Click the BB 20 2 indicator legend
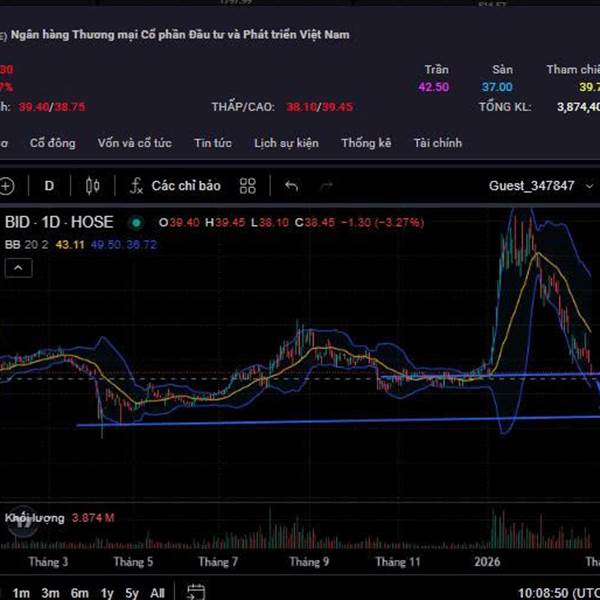Viewport: 600px width, 600px height. (26, 245)
